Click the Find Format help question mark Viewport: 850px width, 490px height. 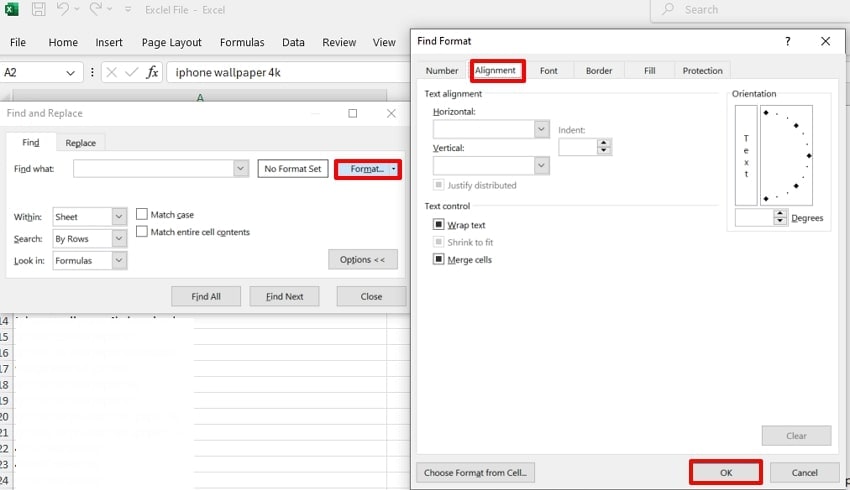787,41
